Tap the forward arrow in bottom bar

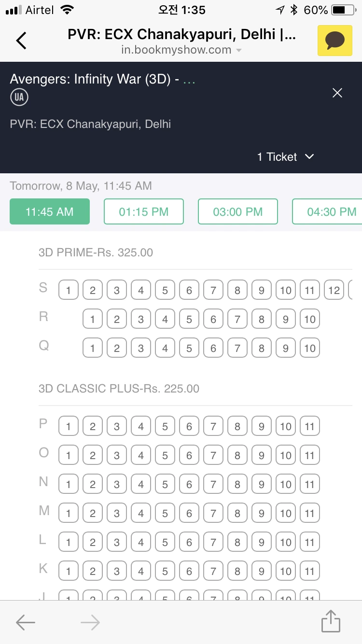90,623
